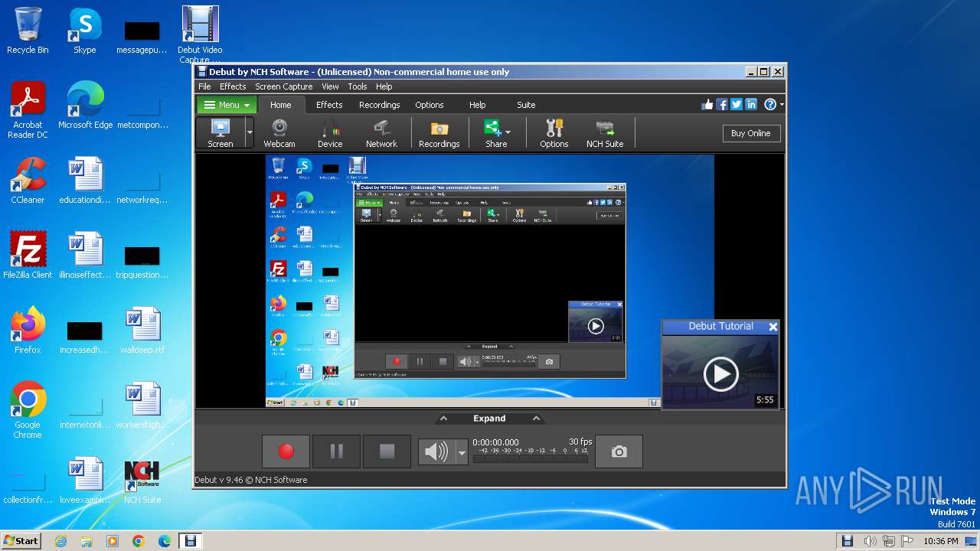Open the File menu
The height and width of the screenshot is (551, 980).
pyautogui.click(x=204, y=86)
